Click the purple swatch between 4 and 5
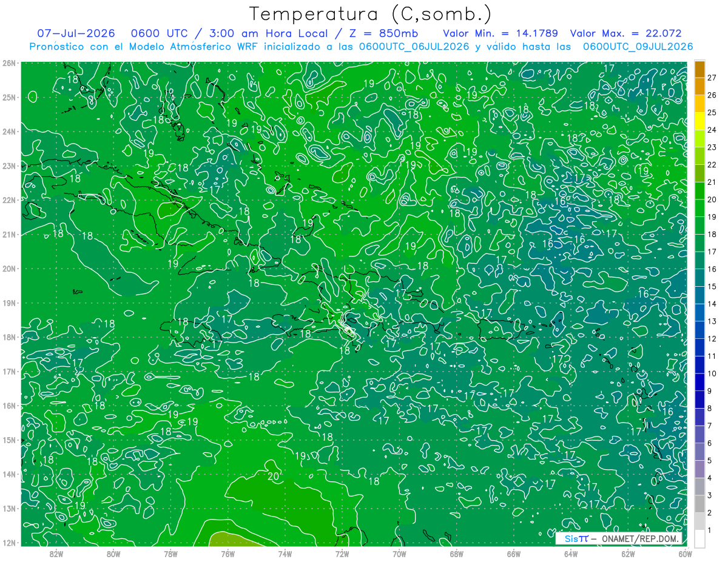 (700, 469)
